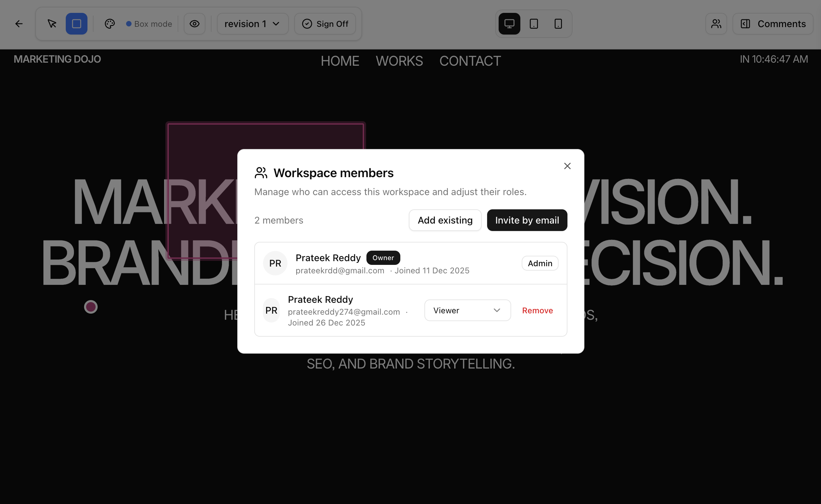Switch to desktop viewport preview
The image size is (821, 504).
coord(509,23)
